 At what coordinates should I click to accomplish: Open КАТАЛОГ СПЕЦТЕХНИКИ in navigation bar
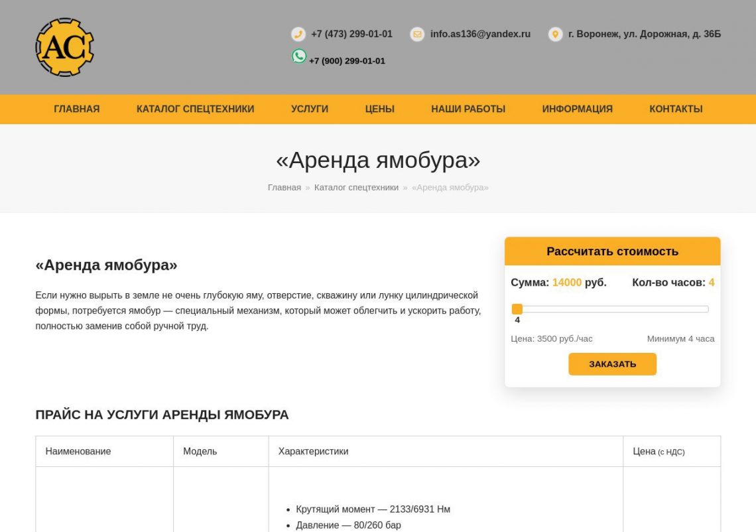195,109
